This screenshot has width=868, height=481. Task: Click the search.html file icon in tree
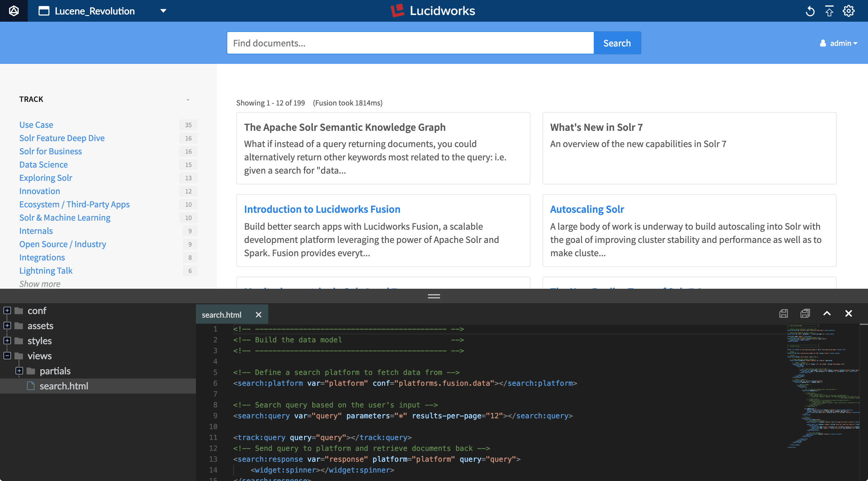(x=31, y=386)
